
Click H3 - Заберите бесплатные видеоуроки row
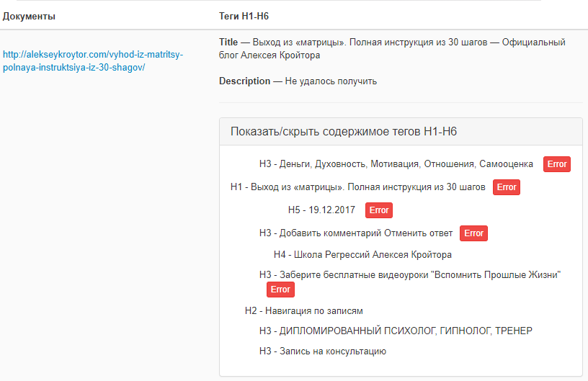click(x=410, y=275)
